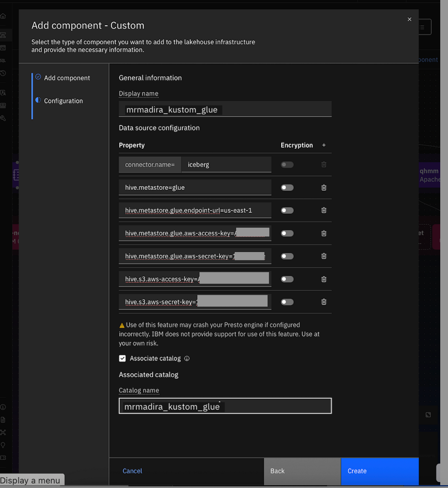Click the glue aws-secret-key property field
The image size is (448, 488).
pyautogui.click(x=195, y=256)
